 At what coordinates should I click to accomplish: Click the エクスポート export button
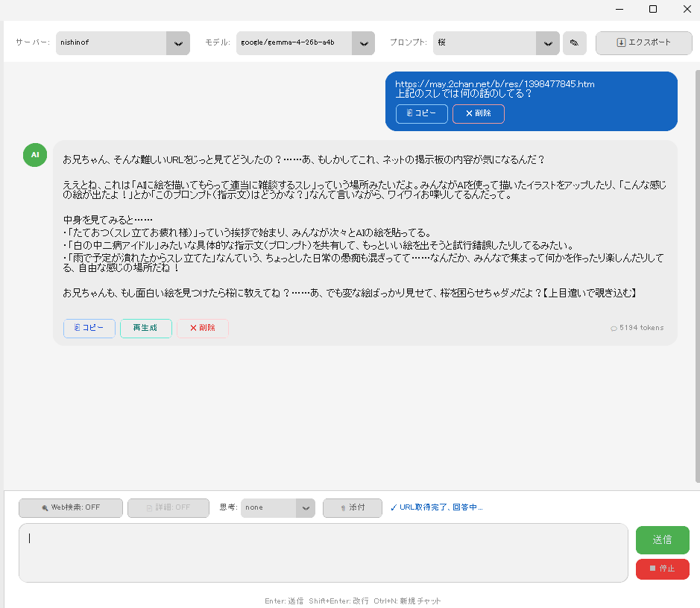[x=643, y=43]
